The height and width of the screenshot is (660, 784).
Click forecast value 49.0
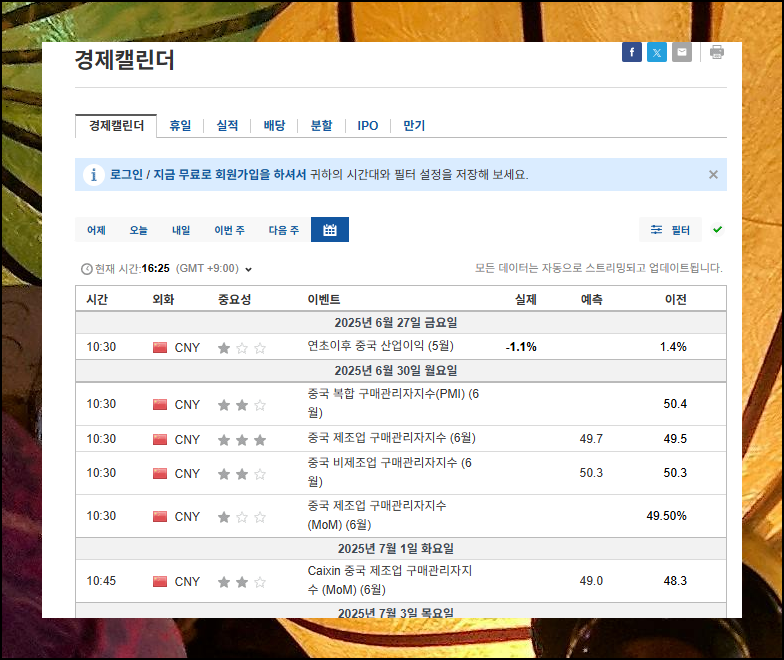[591, 581]
